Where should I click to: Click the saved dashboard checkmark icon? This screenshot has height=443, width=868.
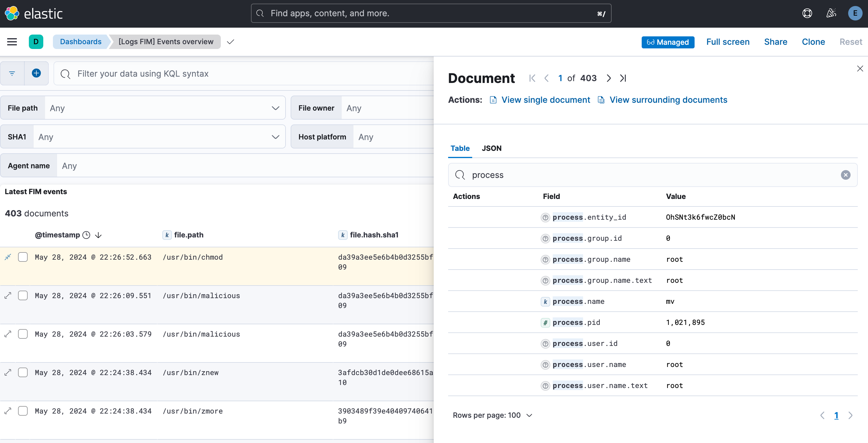point(231,42)
